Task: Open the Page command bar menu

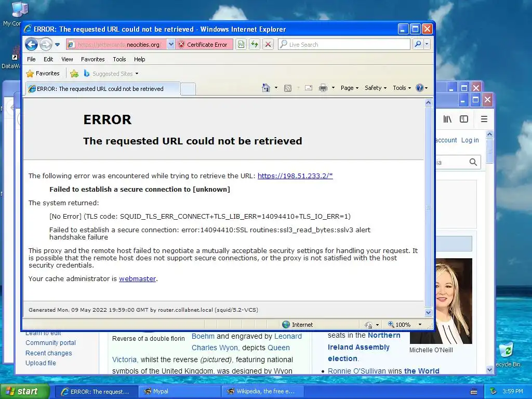Action: point(350,88)
